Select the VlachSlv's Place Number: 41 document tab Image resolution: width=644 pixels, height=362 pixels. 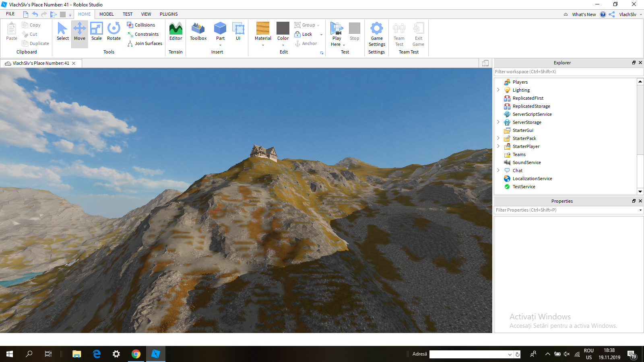pyautogui.click(x=41, y=63)
